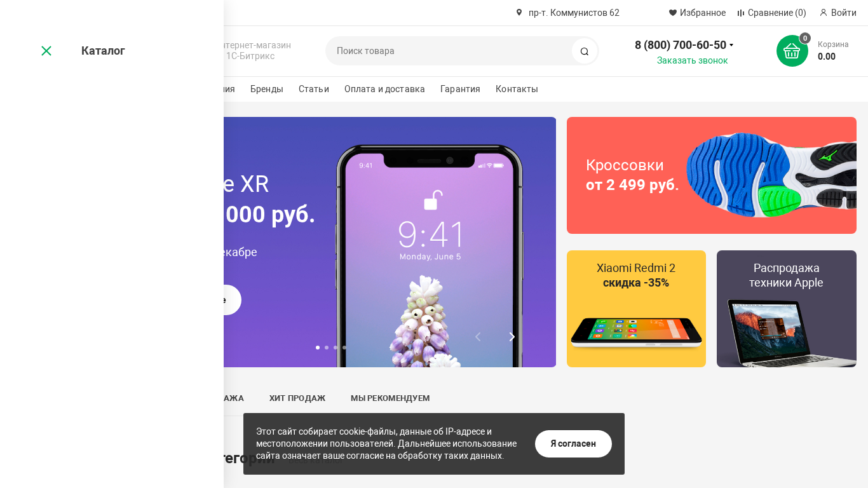Open the Кроссовки red banner
Screen dimensions: 868x488
[712, 175]
